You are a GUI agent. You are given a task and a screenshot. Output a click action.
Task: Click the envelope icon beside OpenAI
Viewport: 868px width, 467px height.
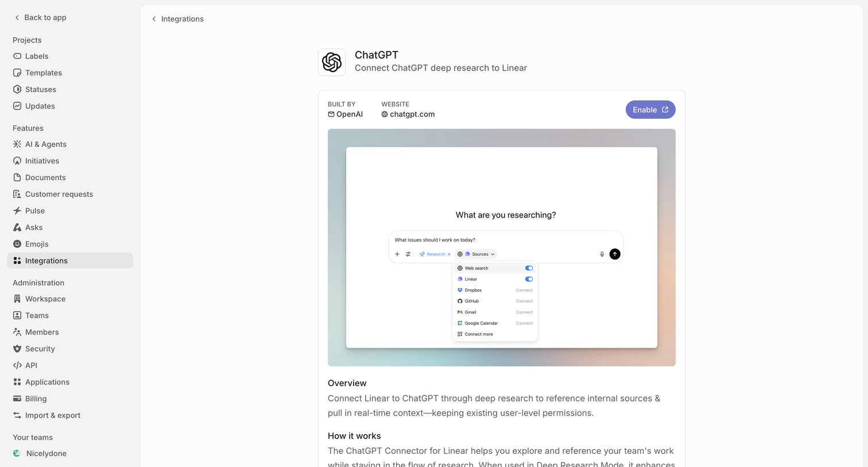331,114
